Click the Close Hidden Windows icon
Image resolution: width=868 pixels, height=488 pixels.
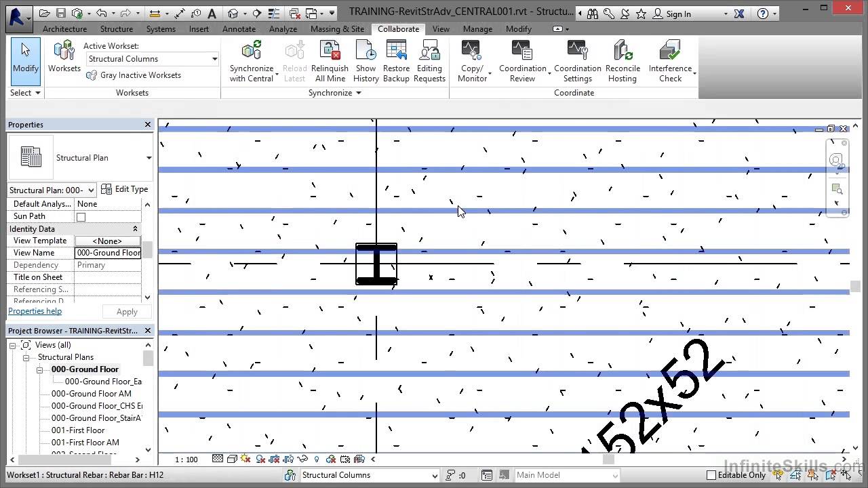pyautogui.click(x=295, y=14)
